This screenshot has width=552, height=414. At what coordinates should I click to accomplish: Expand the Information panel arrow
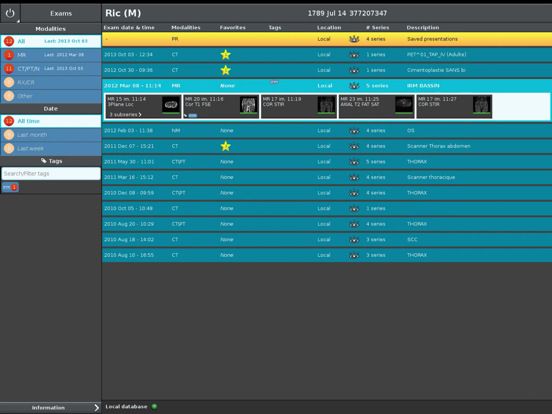96,408
